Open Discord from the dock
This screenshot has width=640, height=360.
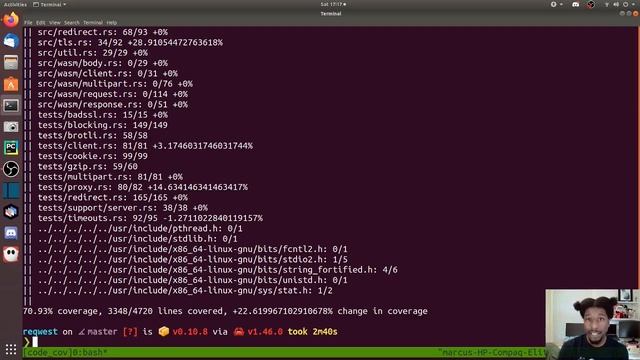tap(11, 233)
